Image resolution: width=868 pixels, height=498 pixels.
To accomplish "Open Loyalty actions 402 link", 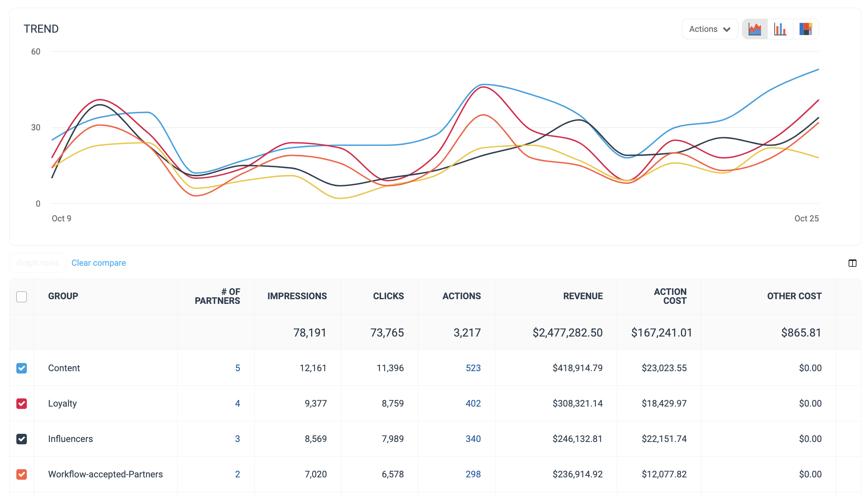I will (473, 403).
